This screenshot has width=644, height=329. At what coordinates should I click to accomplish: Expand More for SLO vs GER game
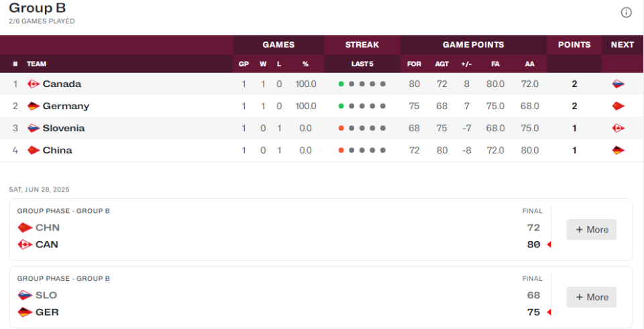click(592, 297)
